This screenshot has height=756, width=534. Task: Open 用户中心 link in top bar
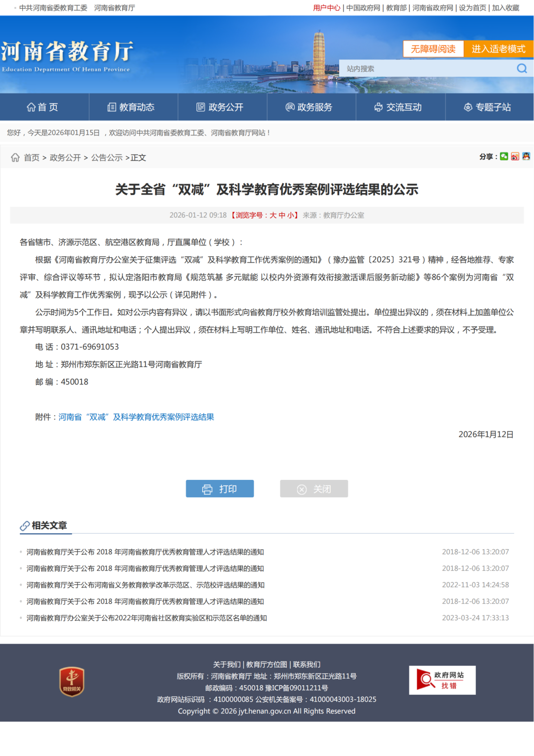pos(326,8)
